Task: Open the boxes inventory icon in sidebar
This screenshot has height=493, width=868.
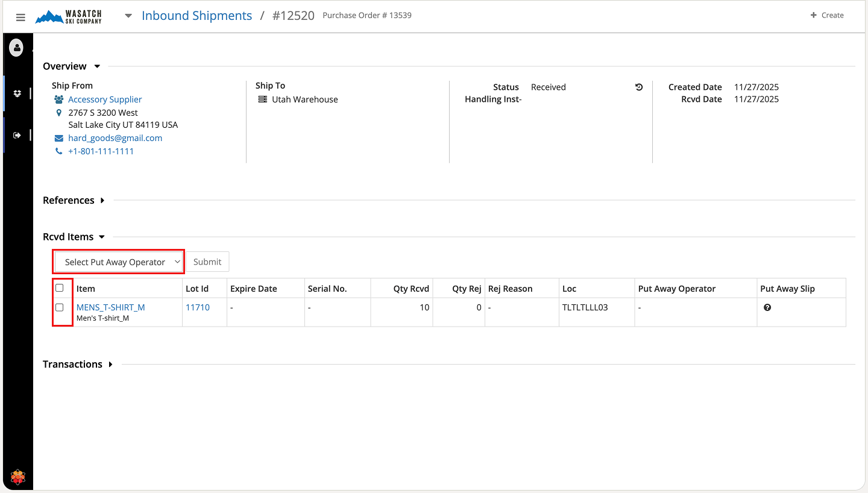Action: pyautogui.click(x=17, y=93)
